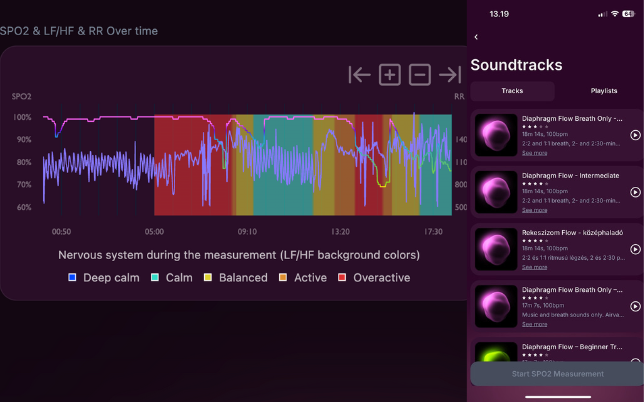644x402 pixels.
Task: Switch to the Tracks tab
Action: (512, 90)
